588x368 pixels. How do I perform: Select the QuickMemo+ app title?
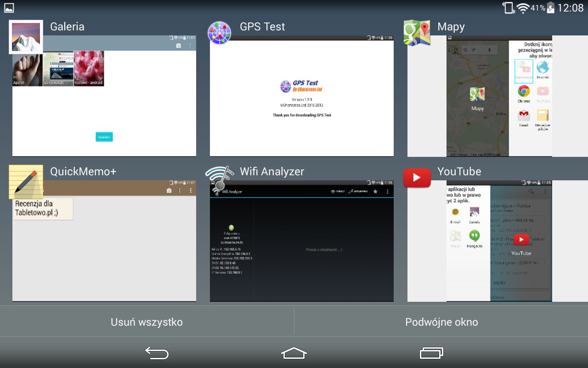click(x=83, y=172)
